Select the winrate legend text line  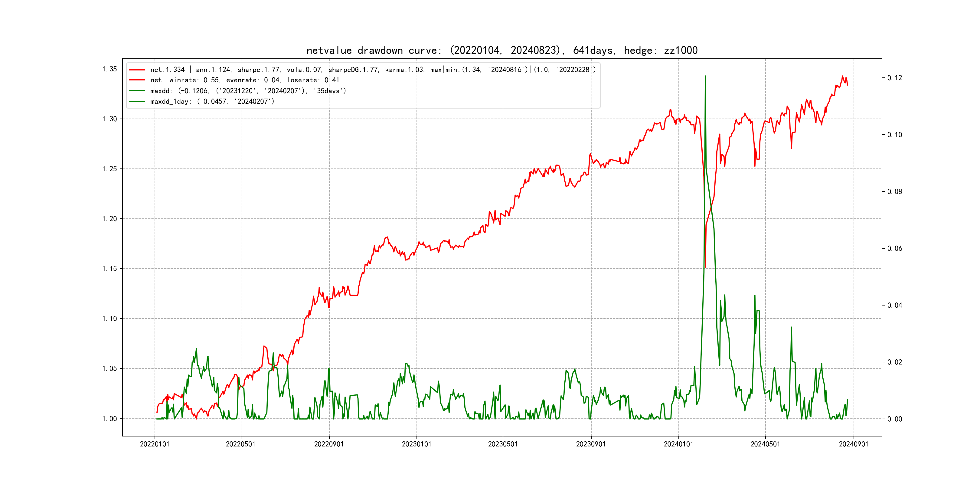pos(244,80)
